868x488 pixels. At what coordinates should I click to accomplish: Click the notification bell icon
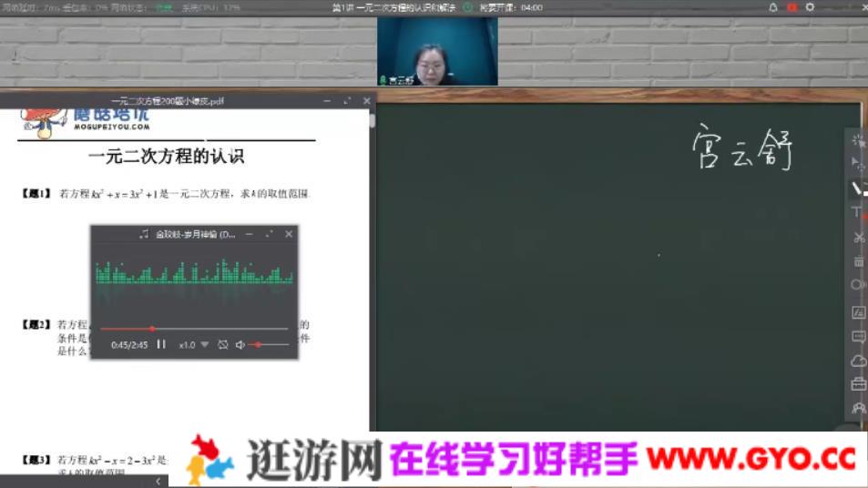[x=773, y=7]
